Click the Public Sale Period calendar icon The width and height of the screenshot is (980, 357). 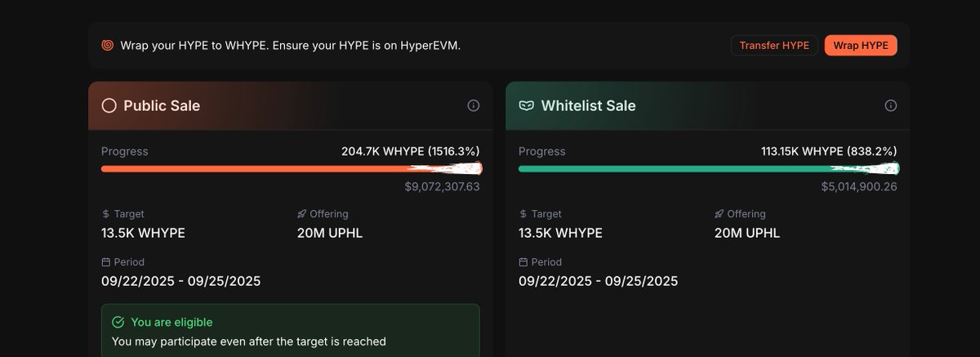tap(105, 262)
